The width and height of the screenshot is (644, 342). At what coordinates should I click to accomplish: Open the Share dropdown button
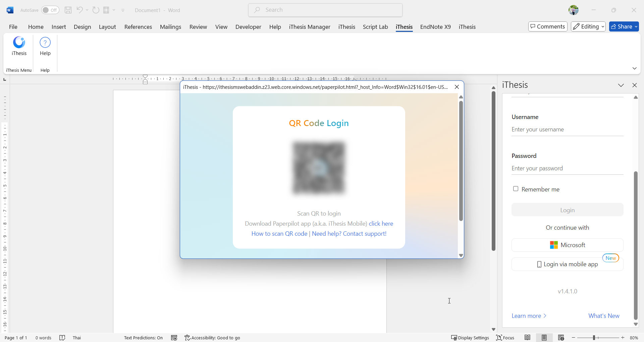624,26
